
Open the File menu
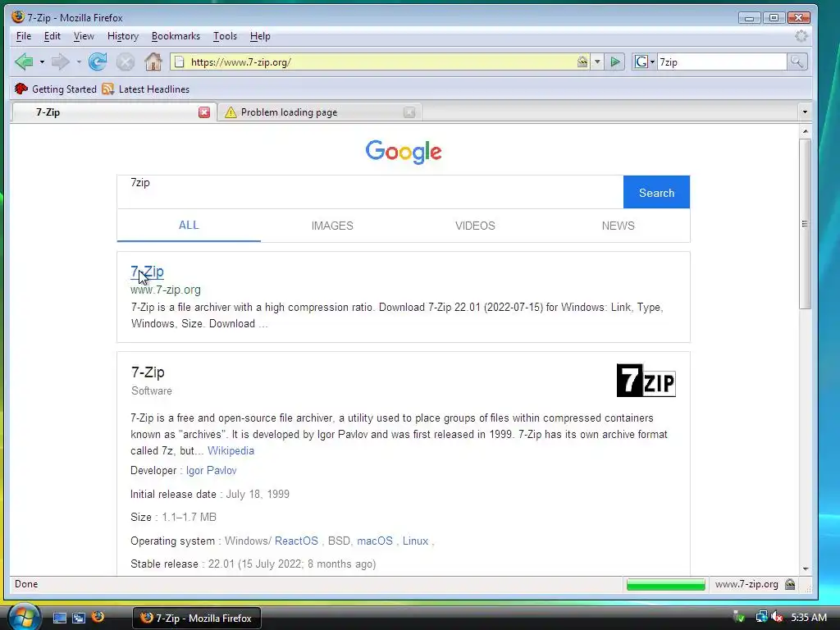[24, 36]
